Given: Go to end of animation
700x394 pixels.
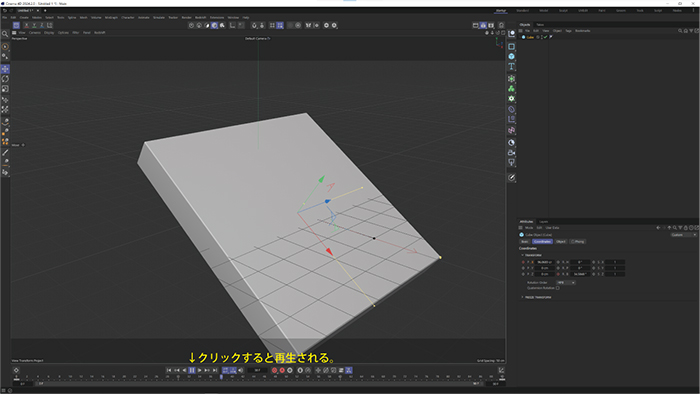Looking at the screenshot, I should point(215,370).
